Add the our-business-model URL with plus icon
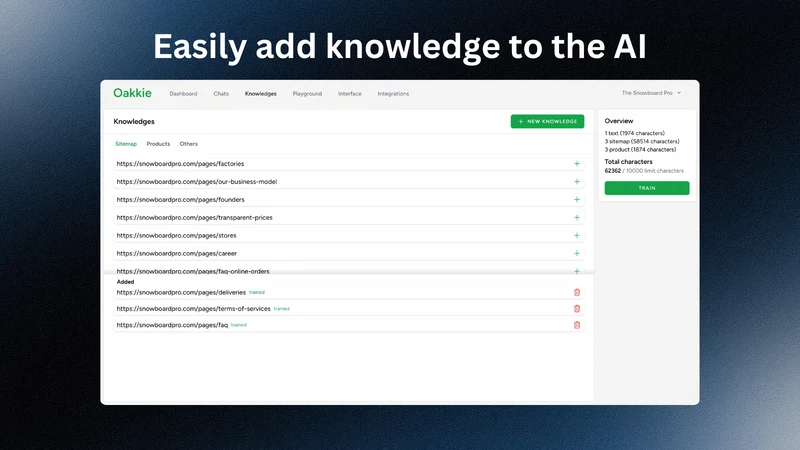The width and height of the screenshot is (800, 450). (x=577, y=182)
